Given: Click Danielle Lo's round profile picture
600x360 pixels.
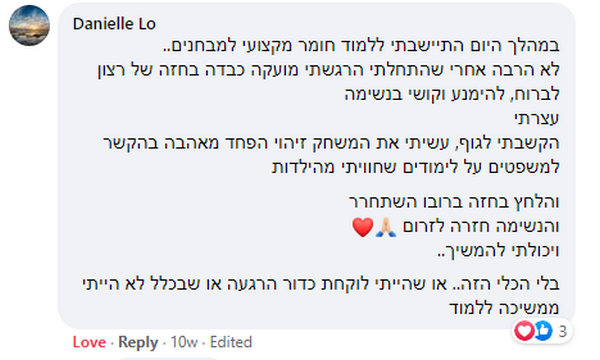Looking at the screenshot, I should 29,26.
